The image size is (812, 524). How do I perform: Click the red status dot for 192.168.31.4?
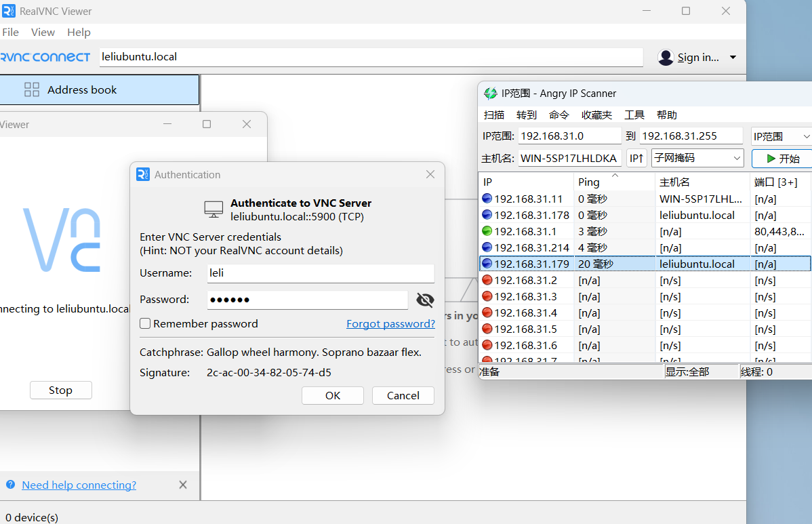click(487, 313)
